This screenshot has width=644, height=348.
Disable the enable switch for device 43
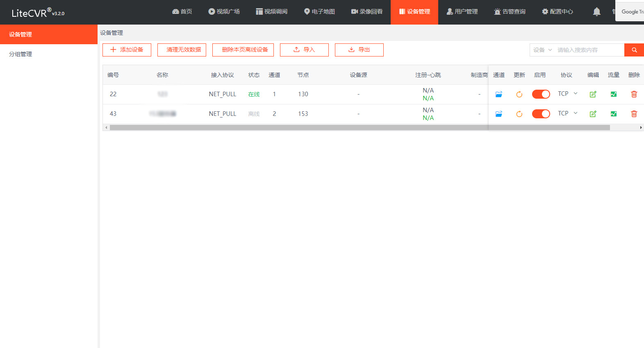[x=541, y=114]
